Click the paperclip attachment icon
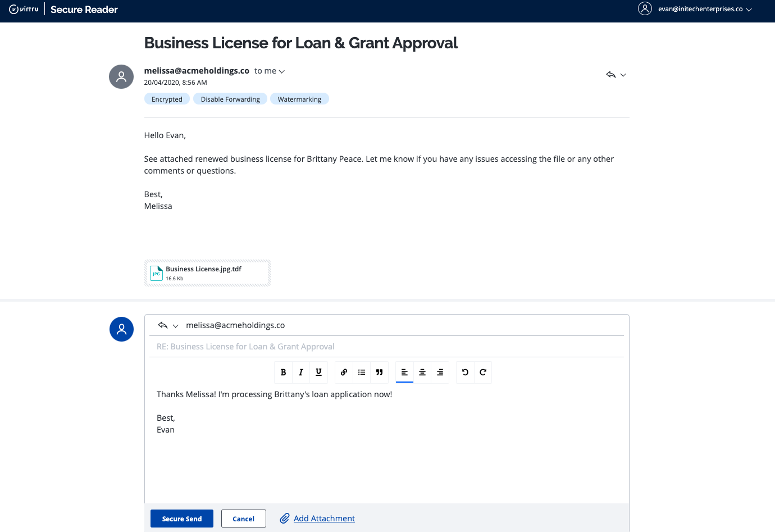 tap(285, 519)
